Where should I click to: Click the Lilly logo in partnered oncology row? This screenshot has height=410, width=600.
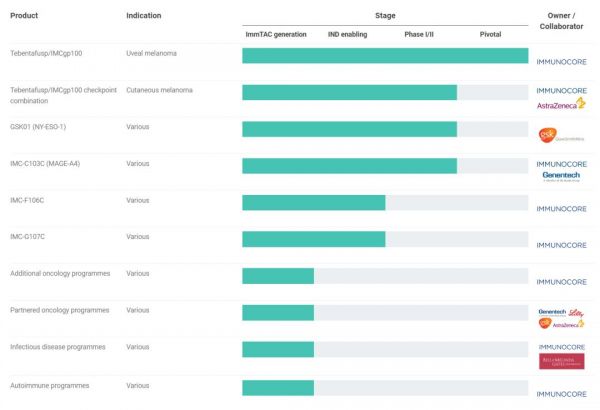(x=573, y=312)
